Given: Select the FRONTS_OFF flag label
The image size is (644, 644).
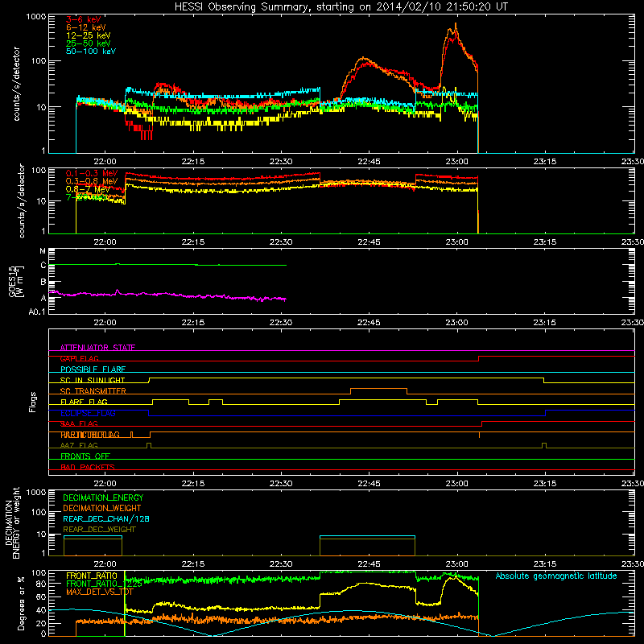Looking at the screenshot, I should pyautogui.click(x=85, y=456).
